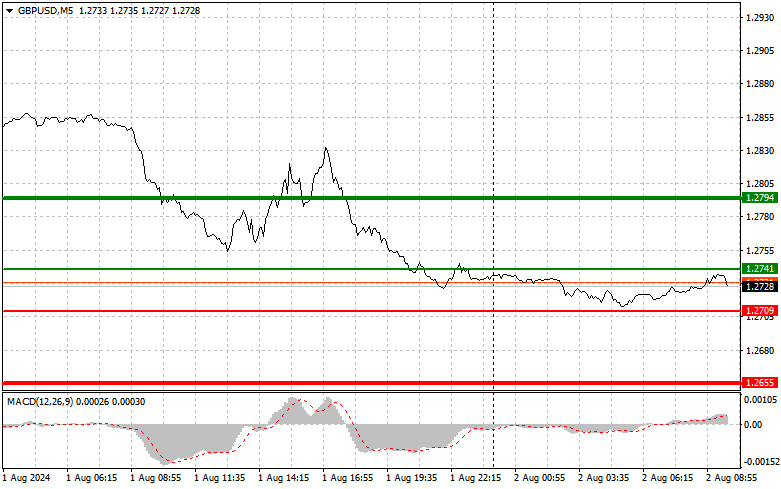Select the 1.2805 price scale value
This screenshot has width=781, height=489.
(760, 184)
